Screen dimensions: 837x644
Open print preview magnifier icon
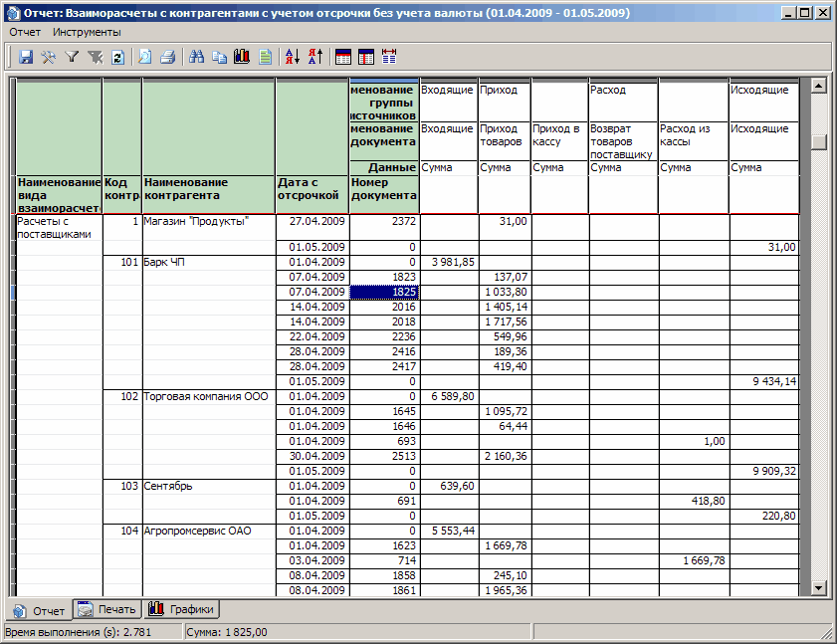point(144,57)
